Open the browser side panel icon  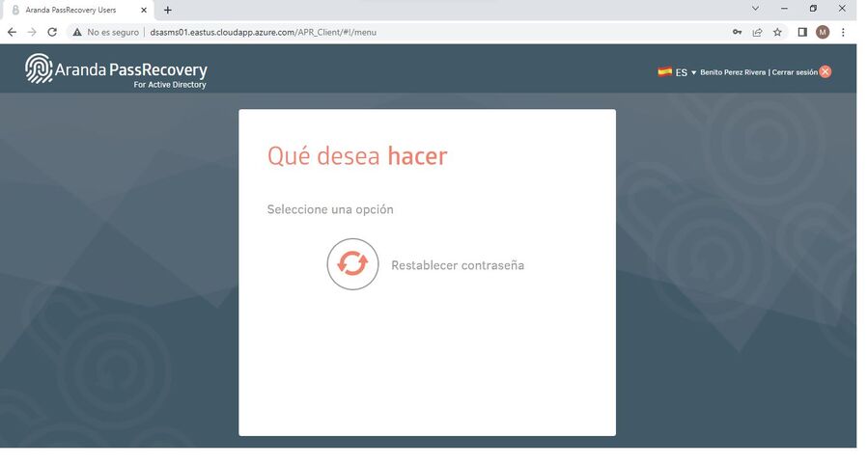802,32
